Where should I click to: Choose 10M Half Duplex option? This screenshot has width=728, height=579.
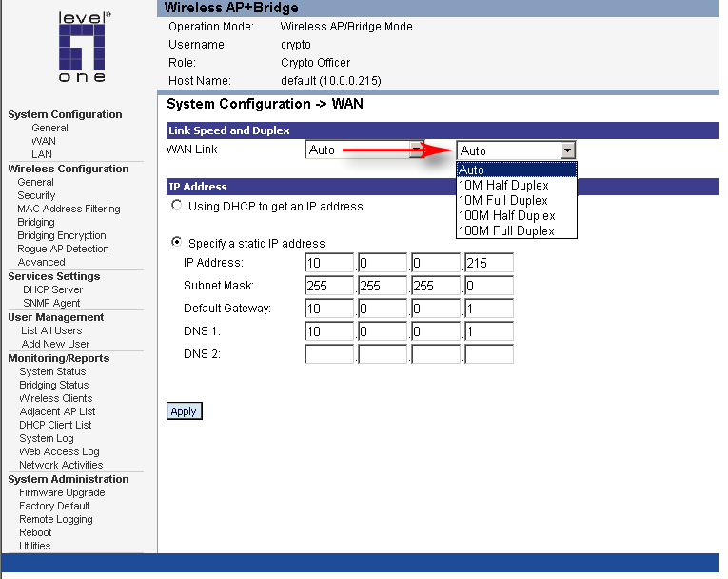517,185
